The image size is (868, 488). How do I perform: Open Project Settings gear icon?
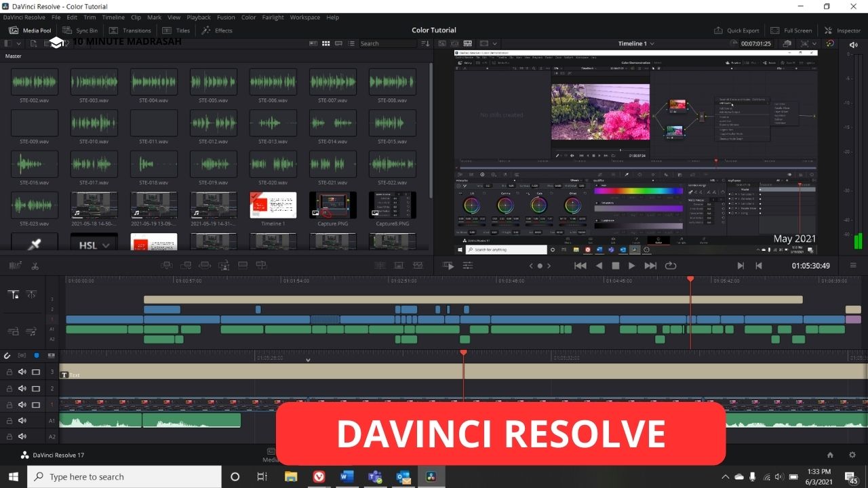(852, 455)
